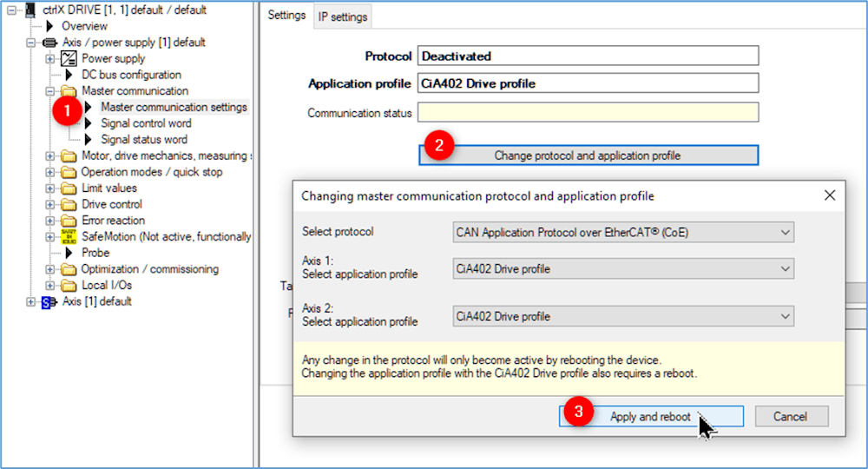This screenshot has width=868, height=469.
Task: Switch to the IP settings tab
Action: point(342,17)
